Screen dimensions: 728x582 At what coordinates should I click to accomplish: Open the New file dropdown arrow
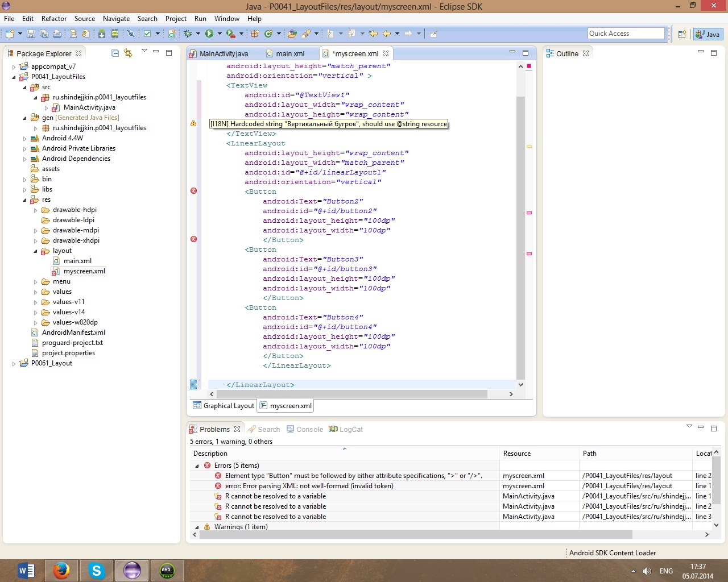20,34
